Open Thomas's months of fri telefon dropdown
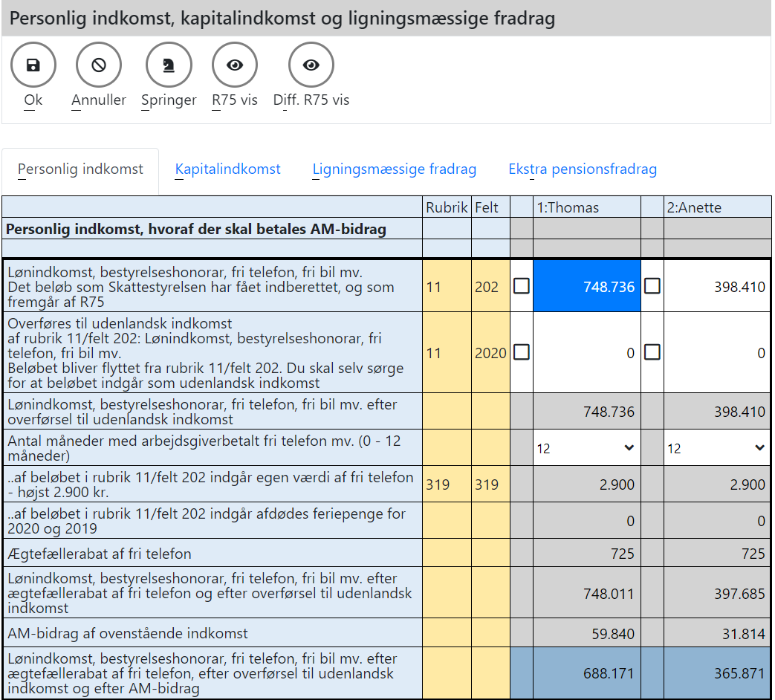This screenshot has width=775, height=700. coord(586,448)
